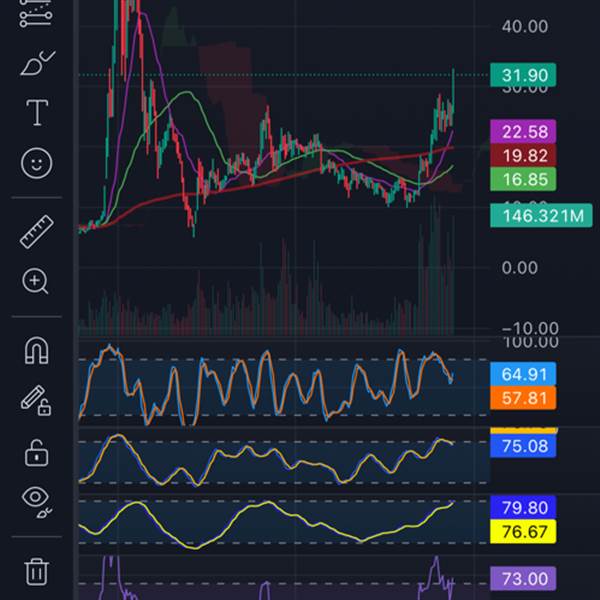Image resolution: width=600 pixels, height=600 pixels.
Task: Click the 0.00 axis label
Action: [x=520, y=267]
